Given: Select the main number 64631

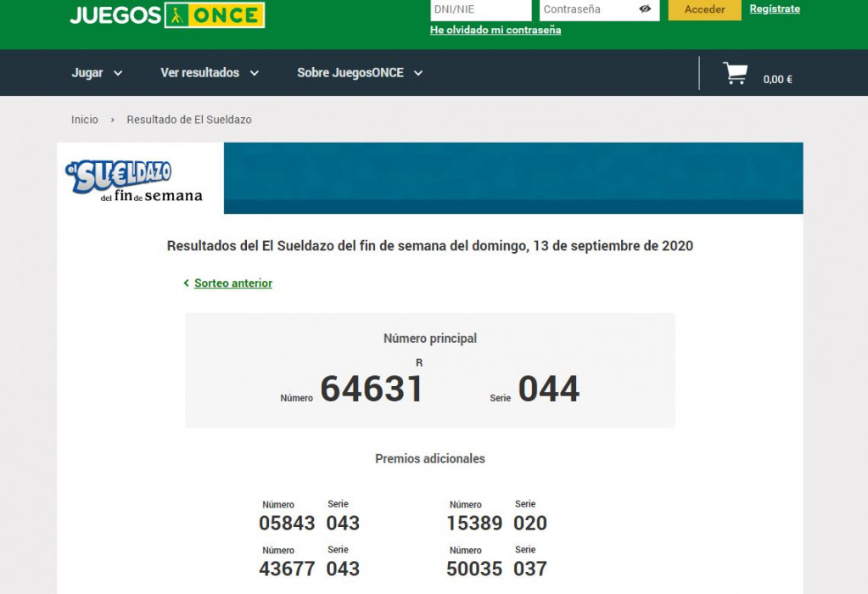Looking at the screenshot, I should click(x=372, y=389).
